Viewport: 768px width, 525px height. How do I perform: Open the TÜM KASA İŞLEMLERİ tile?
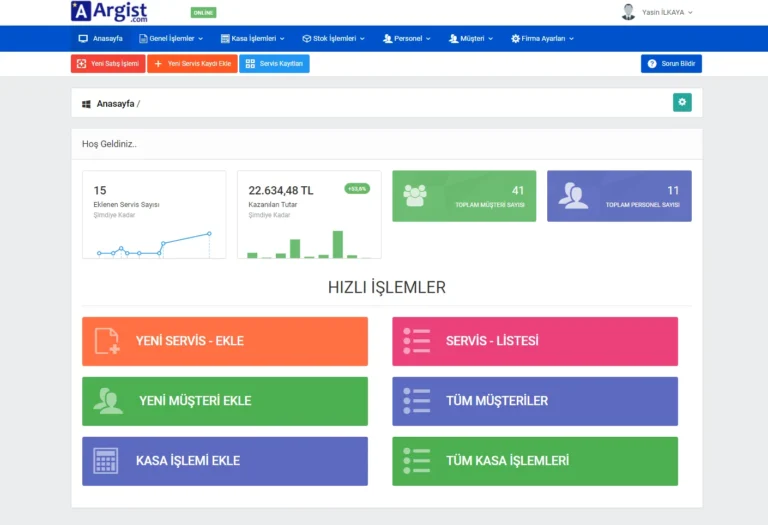535,461
